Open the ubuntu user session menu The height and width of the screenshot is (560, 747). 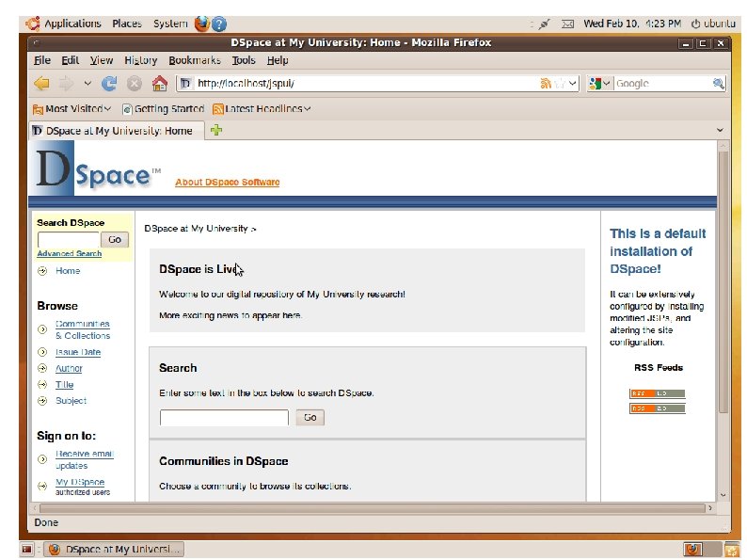click(714, 24)
